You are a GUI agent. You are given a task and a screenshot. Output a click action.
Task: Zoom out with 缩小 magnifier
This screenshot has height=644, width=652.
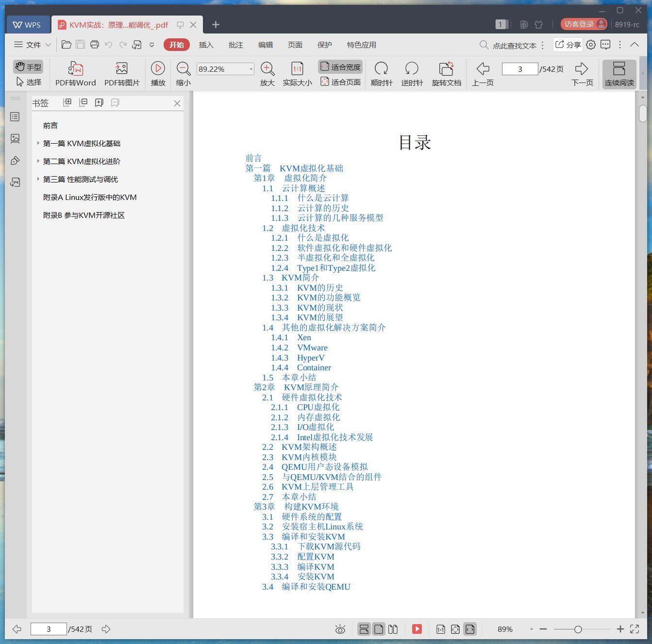point(183,74)
